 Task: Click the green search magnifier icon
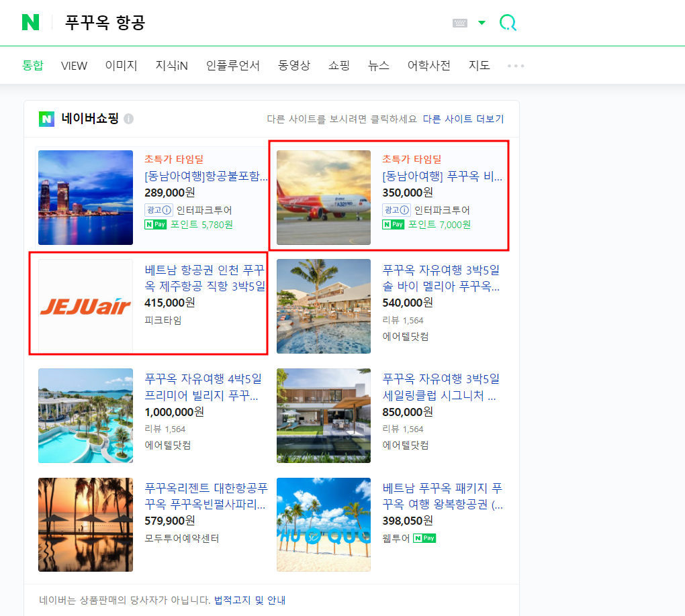(x=508, y=22)
